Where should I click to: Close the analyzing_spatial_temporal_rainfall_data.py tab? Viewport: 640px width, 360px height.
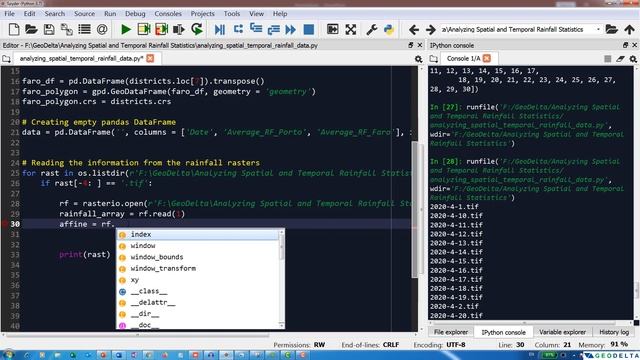(x=150, y=58)
